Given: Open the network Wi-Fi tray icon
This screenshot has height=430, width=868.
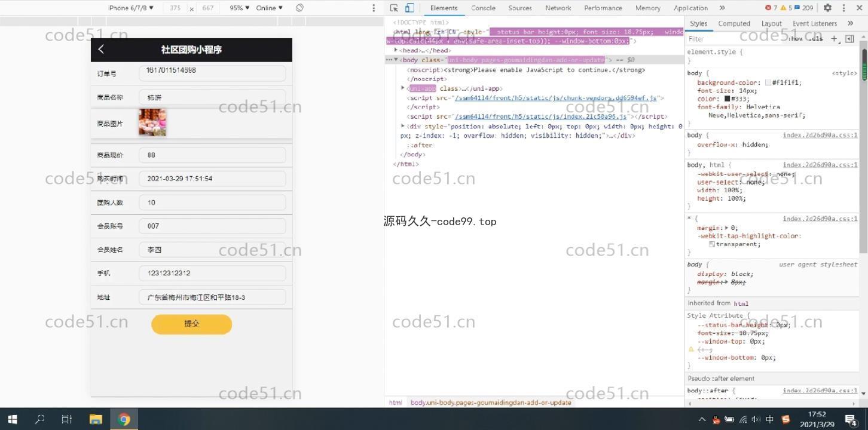Looking at the screenshot, I should [x=743, y=419].
